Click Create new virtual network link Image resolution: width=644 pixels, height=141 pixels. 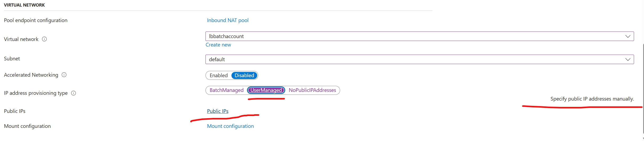point(218,45)
